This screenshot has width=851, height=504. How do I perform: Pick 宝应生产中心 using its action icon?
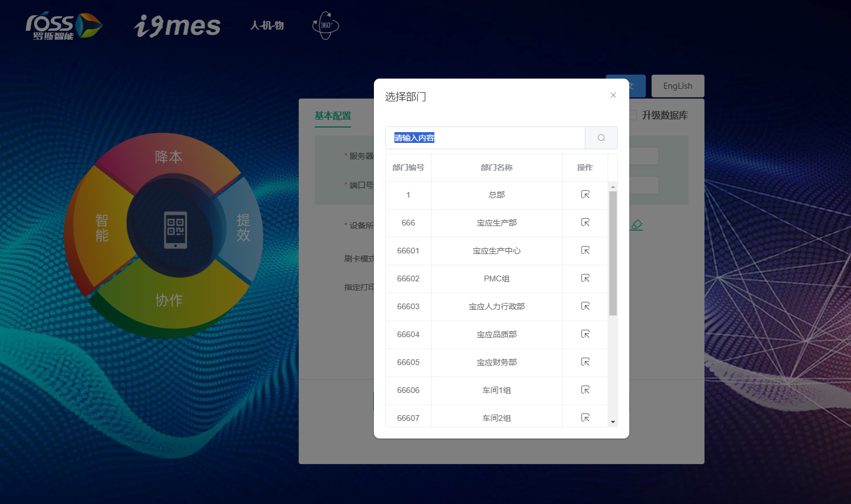pos(585,251)
